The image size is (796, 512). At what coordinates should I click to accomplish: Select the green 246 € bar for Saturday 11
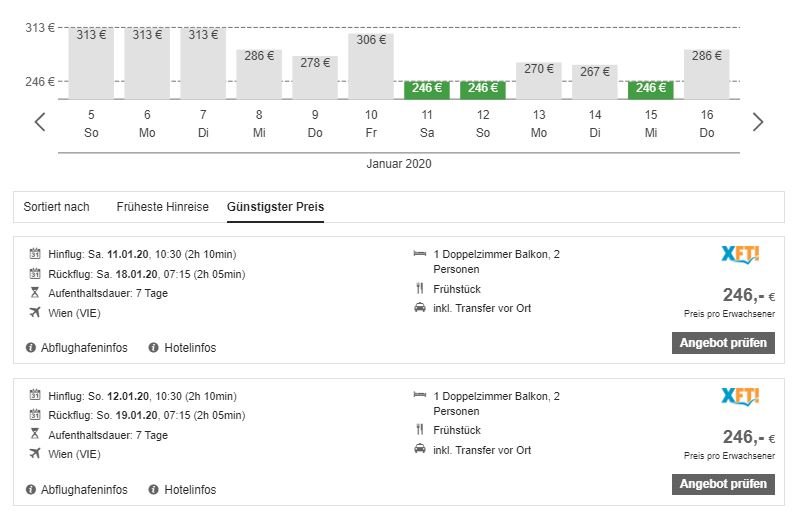427,89
